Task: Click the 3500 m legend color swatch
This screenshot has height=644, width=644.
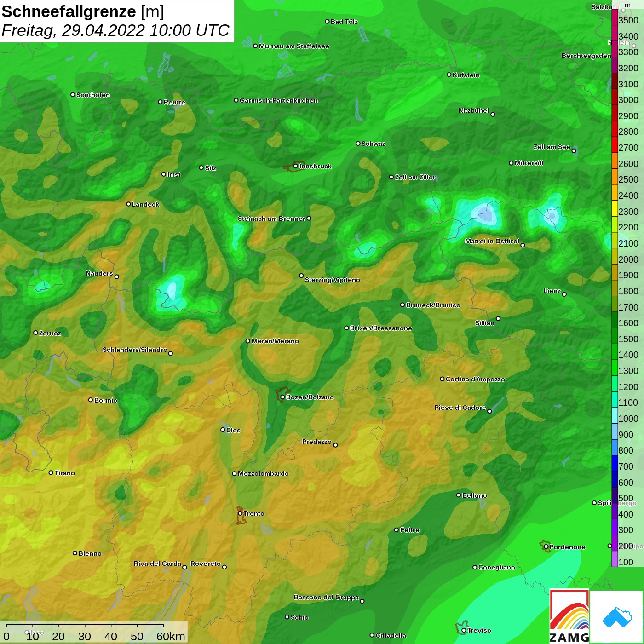Action: (615, 17)
